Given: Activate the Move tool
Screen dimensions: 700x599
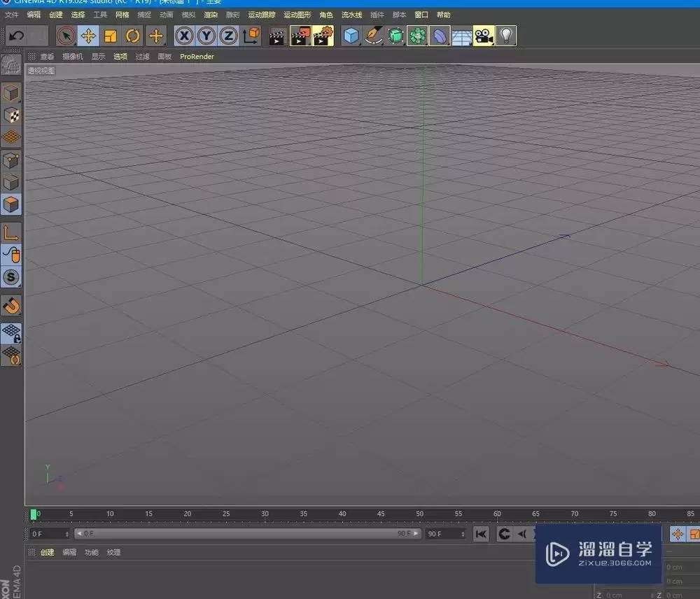Looking at the screenshot, I should [88, 36].
